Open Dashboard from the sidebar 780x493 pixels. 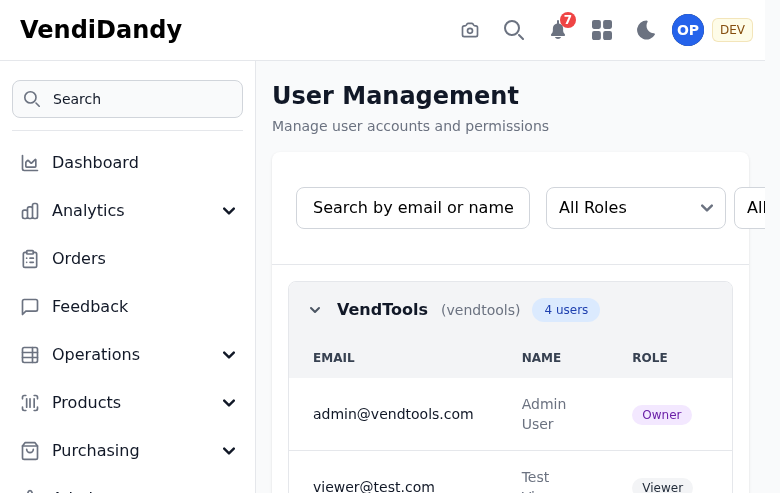pos(96,163)
